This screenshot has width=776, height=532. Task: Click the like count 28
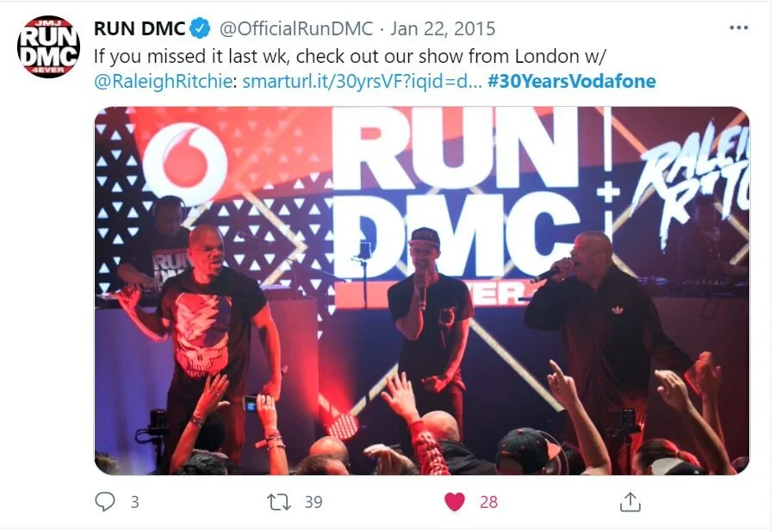488,502
